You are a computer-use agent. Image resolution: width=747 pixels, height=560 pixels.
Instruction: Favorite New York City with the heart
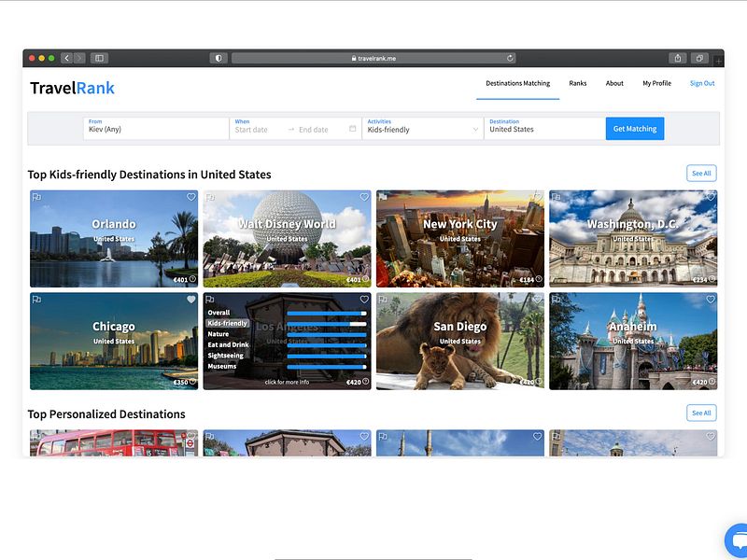click(x=538, y=197)
